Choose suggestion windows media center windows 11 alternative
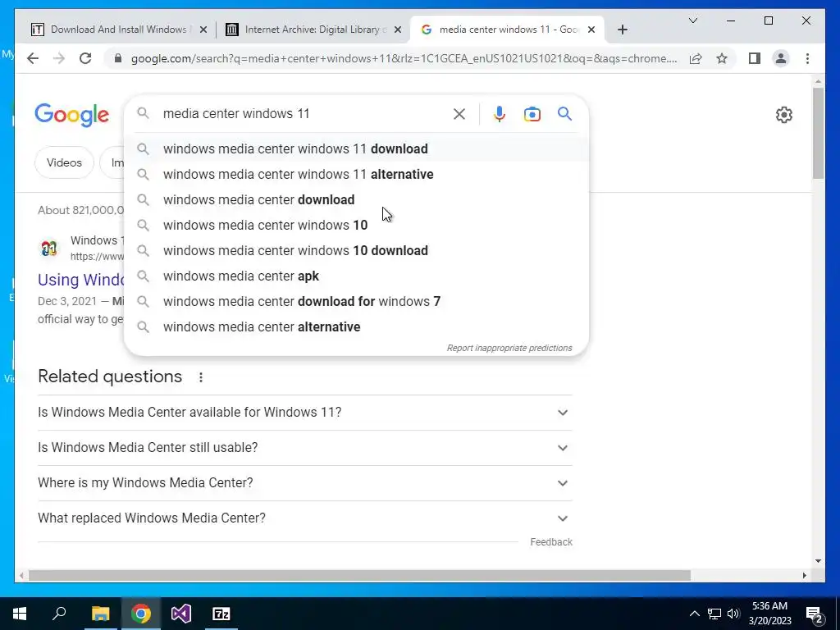This screenshot has height=630, width=840. point(356,174)
